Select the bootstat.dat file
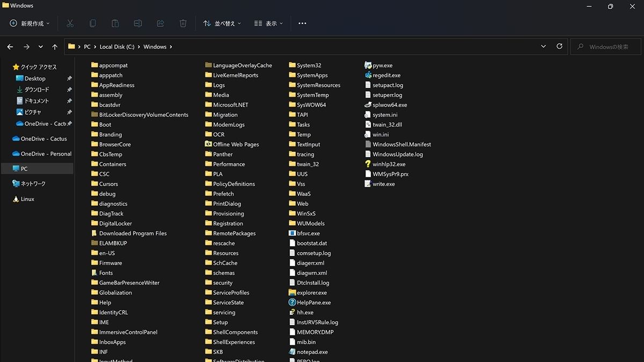This screenshot has height=362, width=644. [308, 243]
